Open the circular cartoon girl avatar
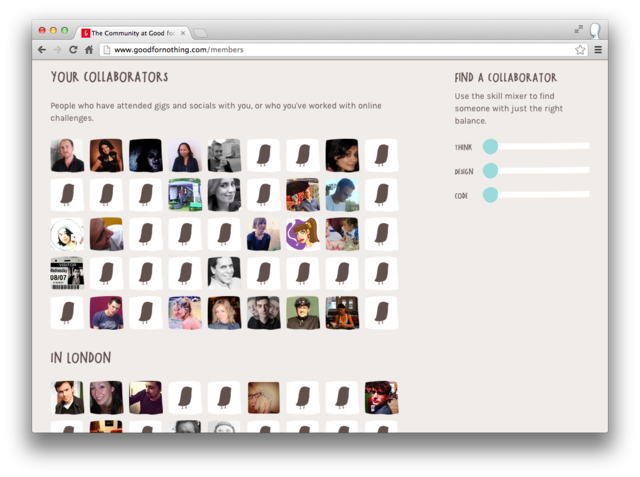The image size is (640, 477). (67, 234)
